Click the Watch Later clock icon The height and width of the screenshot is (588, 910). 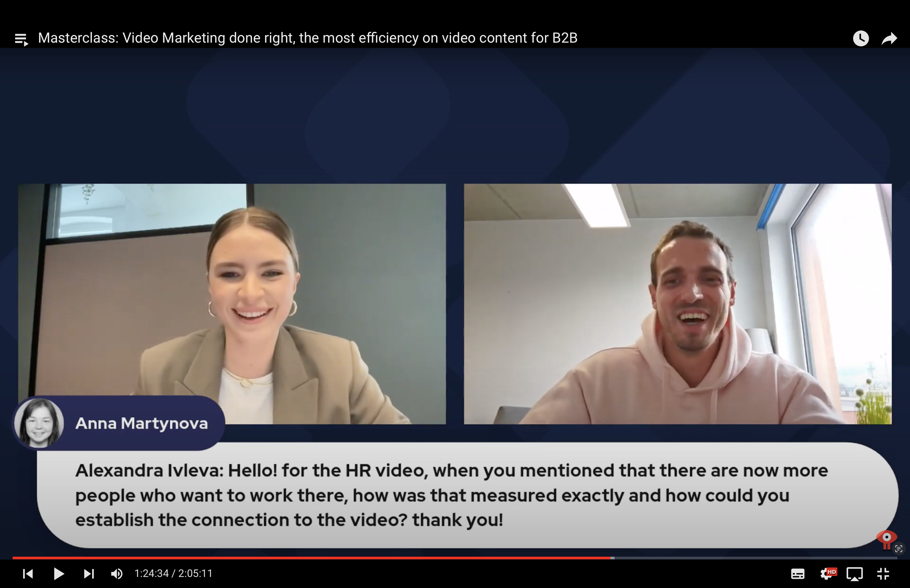tap(861, 38)
